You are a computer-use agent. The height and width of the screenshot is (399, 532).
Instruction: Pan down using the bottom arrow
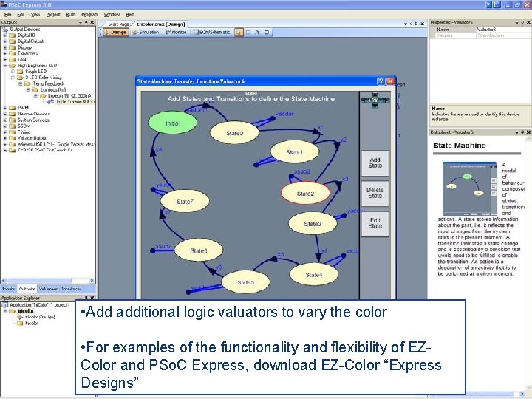375,106
